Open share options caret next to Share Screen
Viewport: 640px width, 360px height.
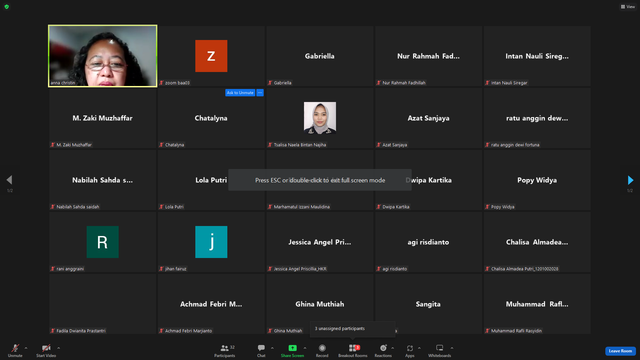click(x=305, y=348)
